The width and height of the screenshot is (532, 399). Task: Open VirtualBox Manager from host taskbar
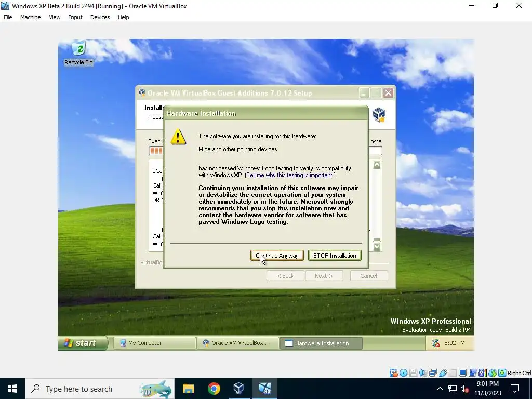pos(239,389)
